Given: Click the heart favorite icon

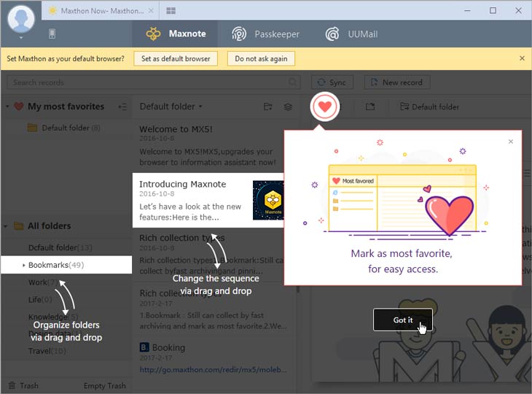Looking at the screenshot, I should click(325, 107).
